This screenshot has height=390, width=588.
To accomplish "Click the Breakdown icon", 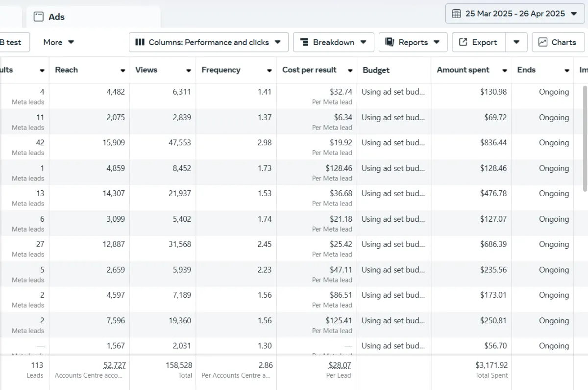I will point(304,42).
